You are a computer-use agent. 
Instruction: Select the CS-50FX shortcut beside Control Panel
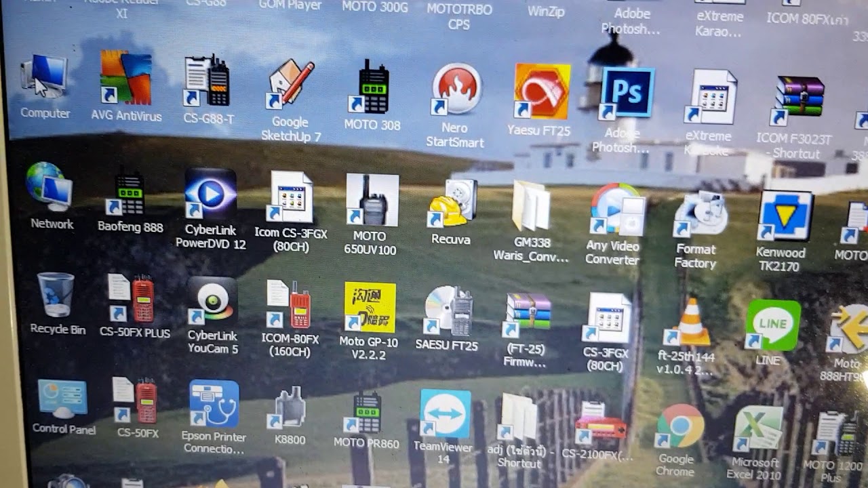point(135,401)
